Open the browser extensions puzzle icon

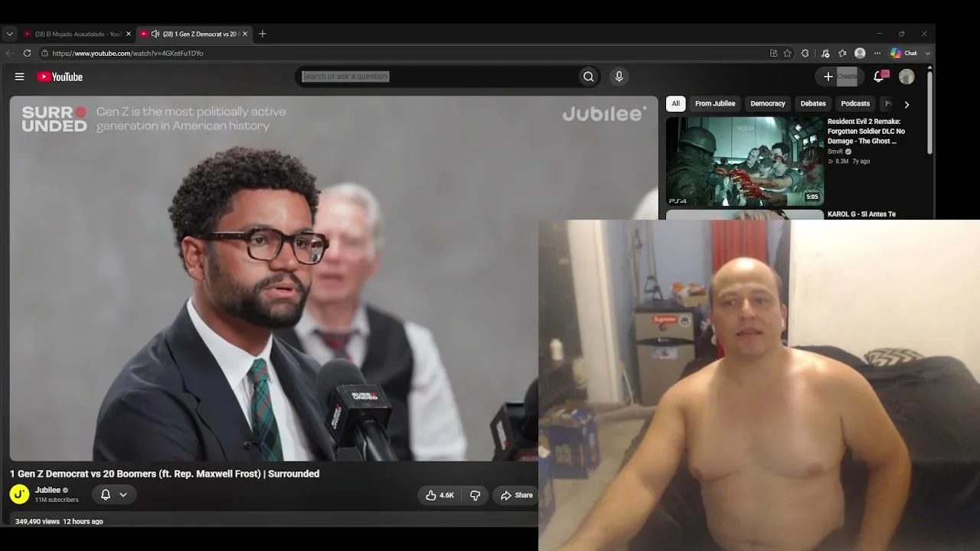[805, 54]
